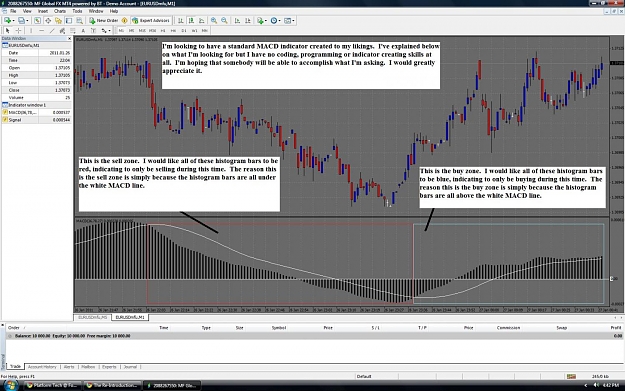Click the Windows Start orb

pyautogui.click(x=10, y=385)
